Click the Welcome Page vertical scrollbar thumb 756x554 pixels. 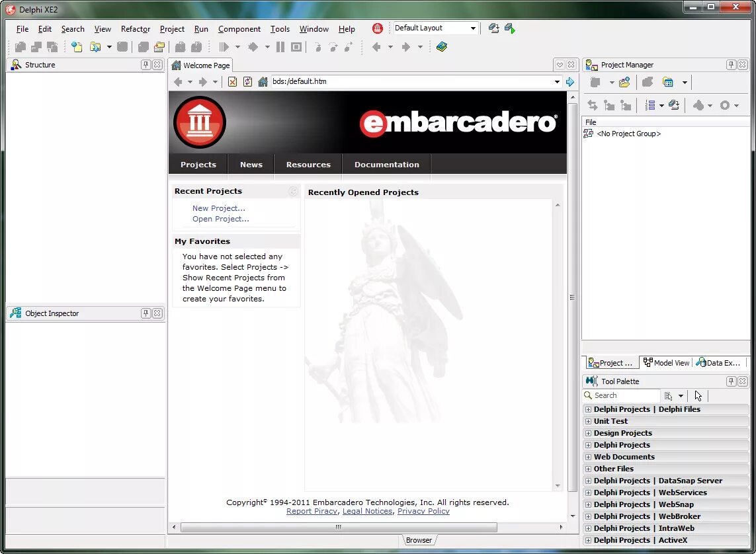[572, 297]
